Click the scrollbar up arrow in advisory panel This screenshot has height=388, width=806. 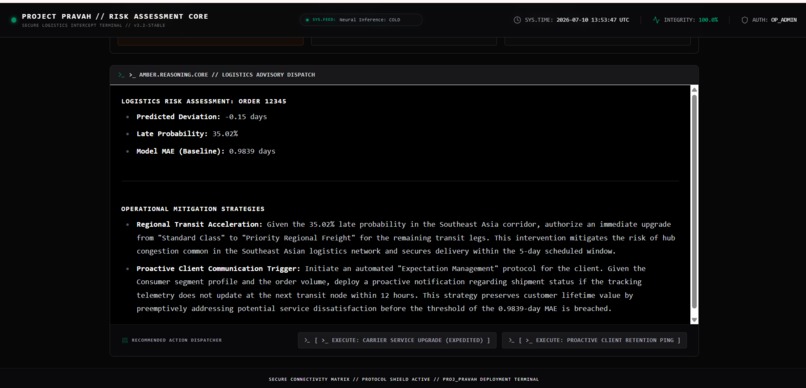point(694,89)
